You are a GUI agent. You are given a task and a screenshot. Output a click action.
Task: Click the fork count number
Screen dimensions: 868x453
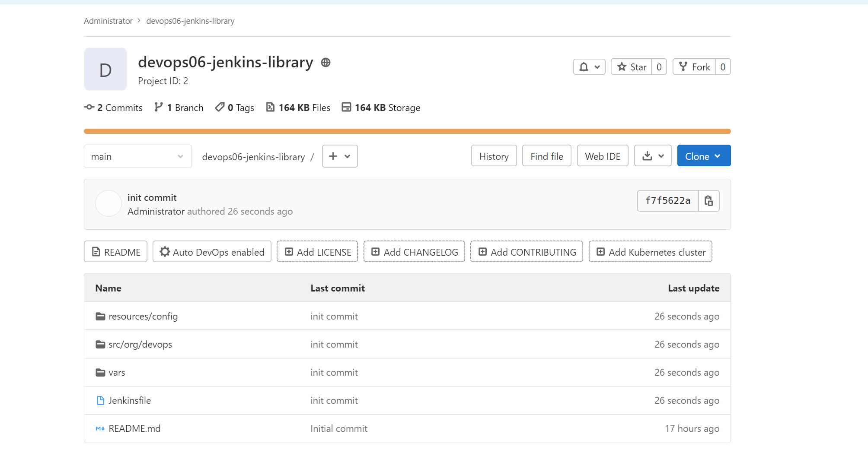(723, 67)
